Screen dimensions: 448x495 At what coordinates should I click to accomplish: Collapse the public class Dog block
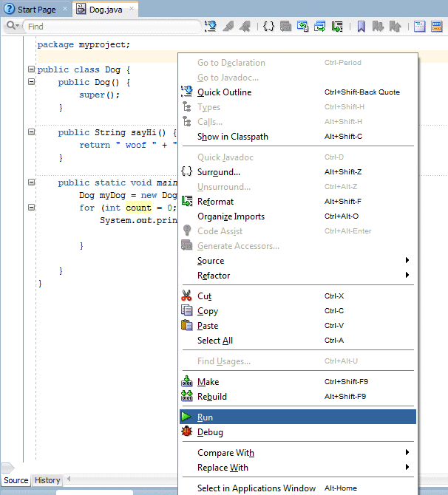coord(31,69)
